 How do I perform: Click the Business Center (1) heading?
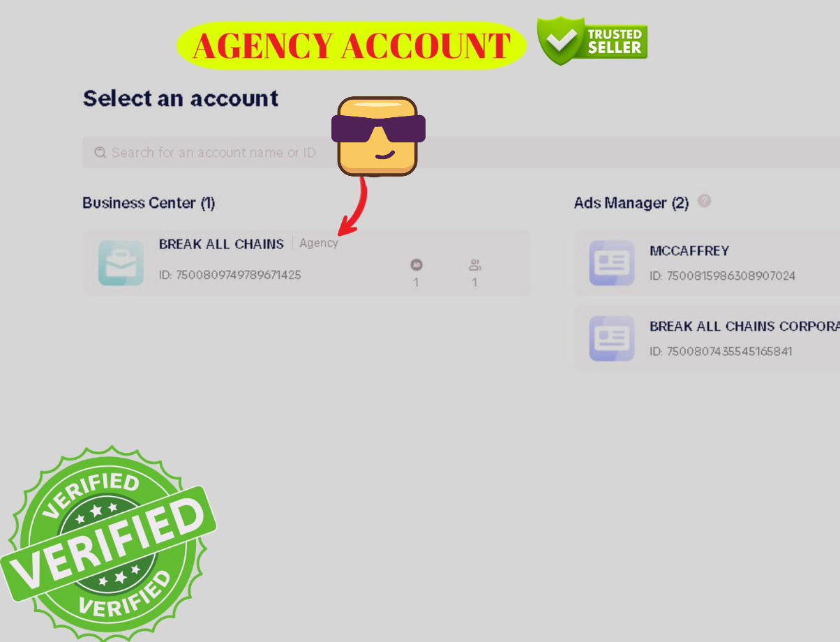tap(149, 202)
